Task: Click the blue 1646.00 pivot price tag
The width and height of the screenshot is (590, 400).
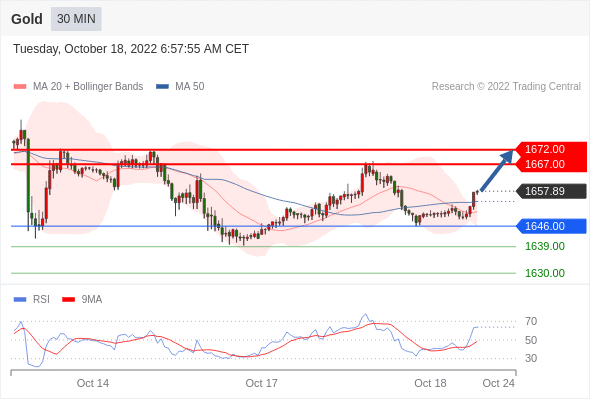Action: coord(551,226)
